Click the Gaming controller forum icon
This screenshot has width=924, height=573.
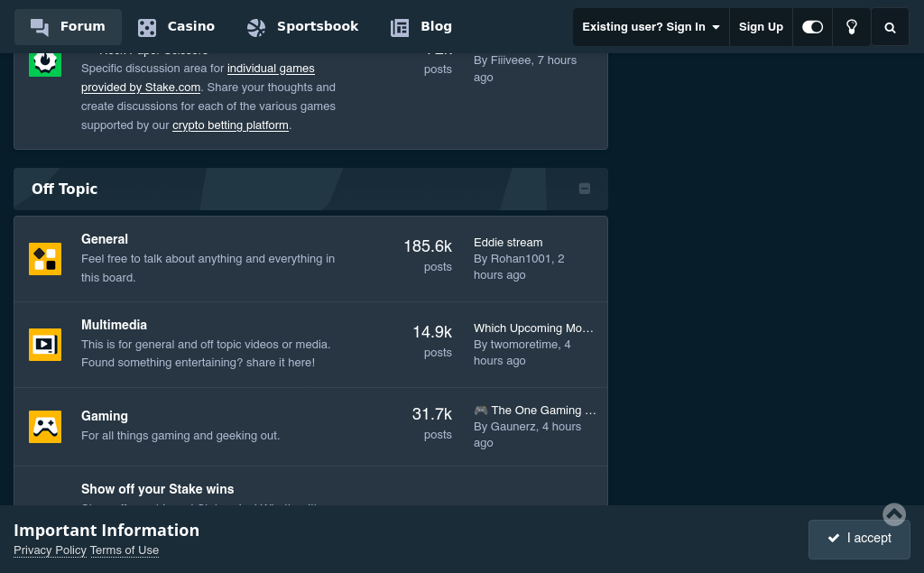coord(45,427)
